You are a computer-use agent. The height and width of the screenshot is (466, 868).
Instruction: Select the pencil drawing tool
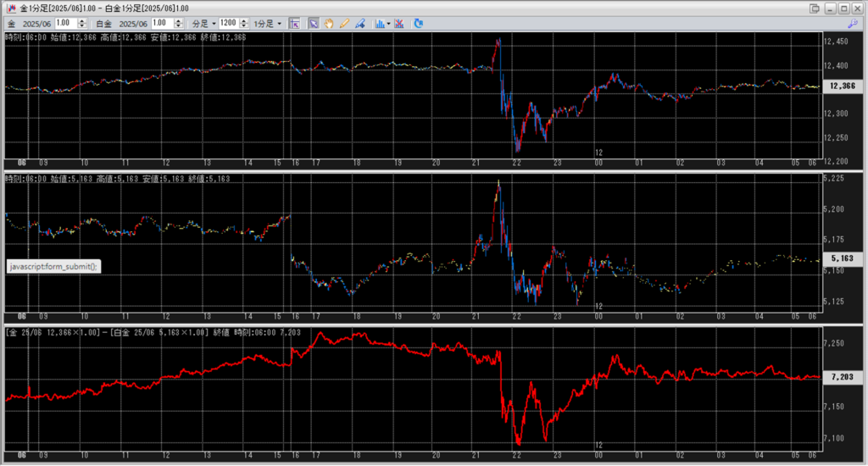[344, 23]
